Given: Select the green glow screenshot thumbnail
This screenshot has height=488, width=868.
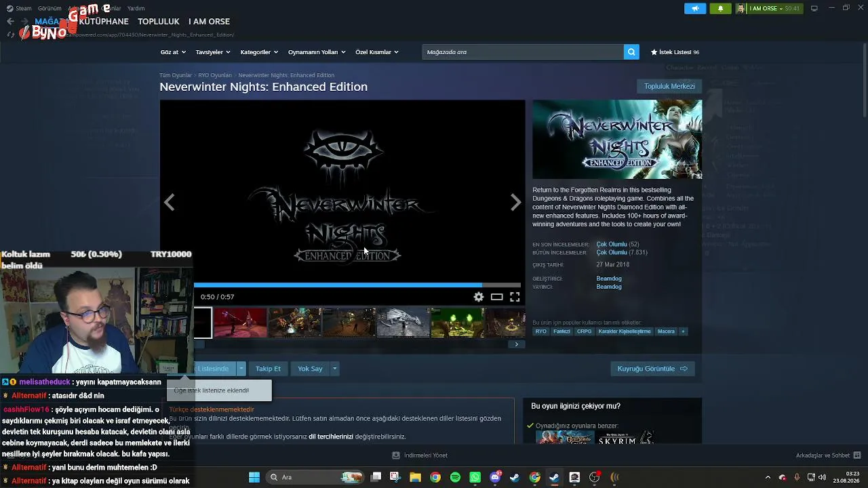Looking at the screenshot, I should pyautogui.click(x=457, y=323).
